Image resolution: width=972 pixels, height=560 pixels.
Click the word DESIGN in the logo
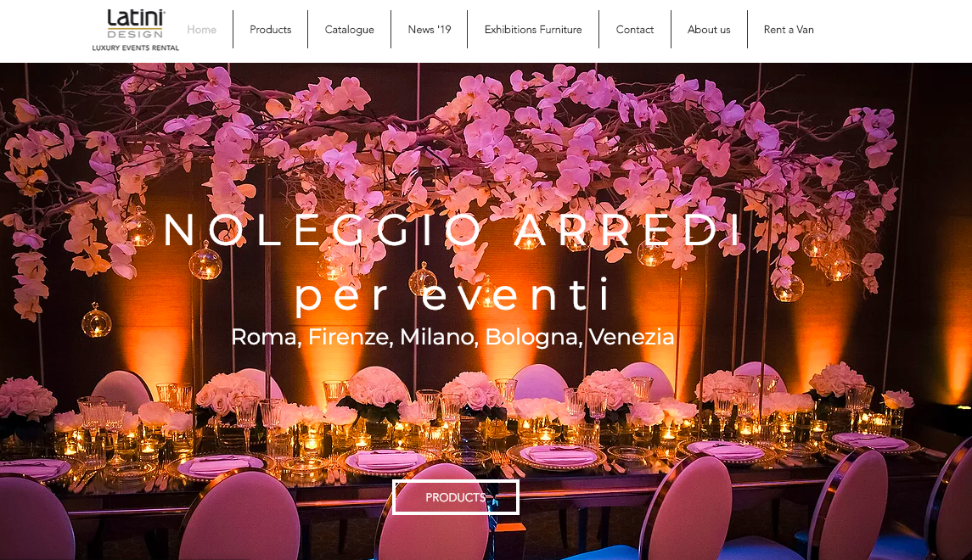pos(135,34)
